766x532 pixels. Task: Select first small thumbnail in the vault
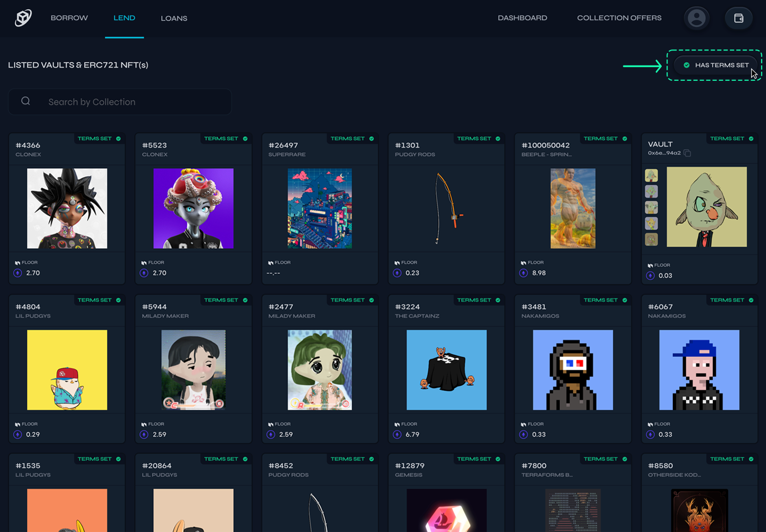coord(651,176)
